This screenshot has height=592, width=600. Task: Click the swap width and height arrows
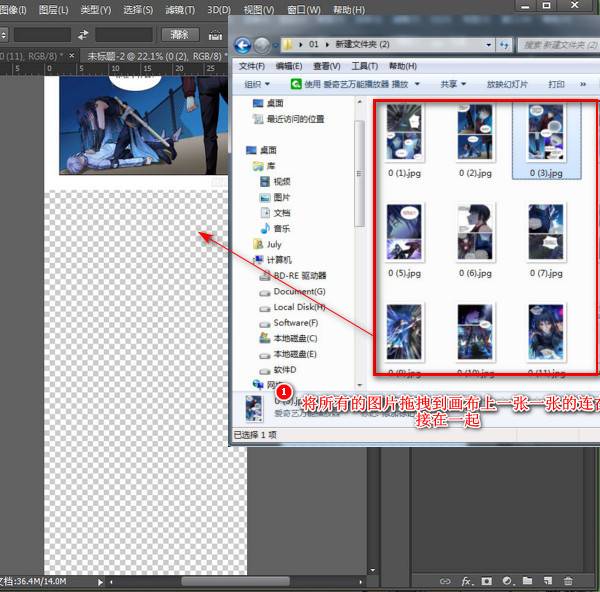coord(83,35)
